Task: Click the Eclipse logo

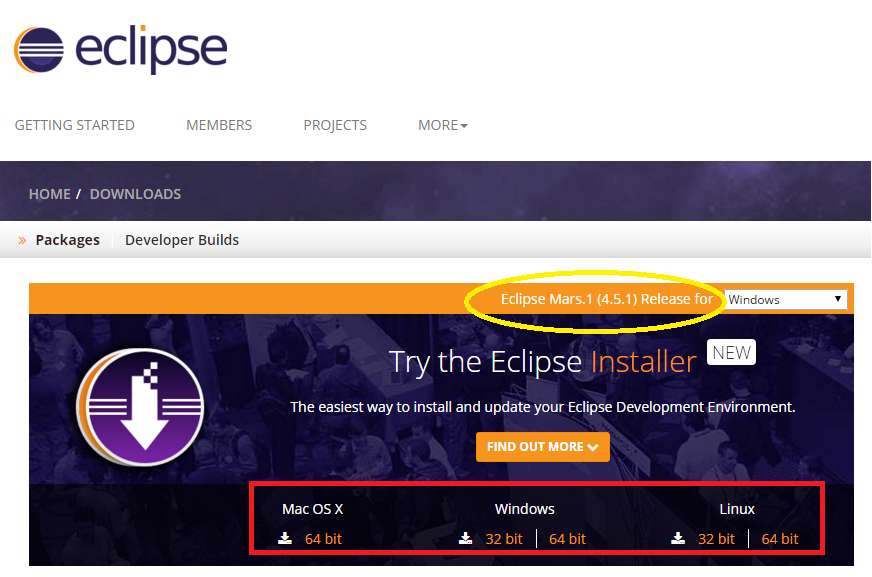Action: point(121,49)
